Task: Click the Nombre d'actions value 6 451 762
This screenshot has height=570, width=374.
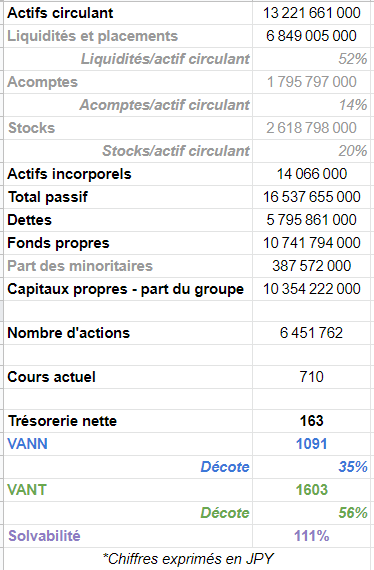Action: 311,333
